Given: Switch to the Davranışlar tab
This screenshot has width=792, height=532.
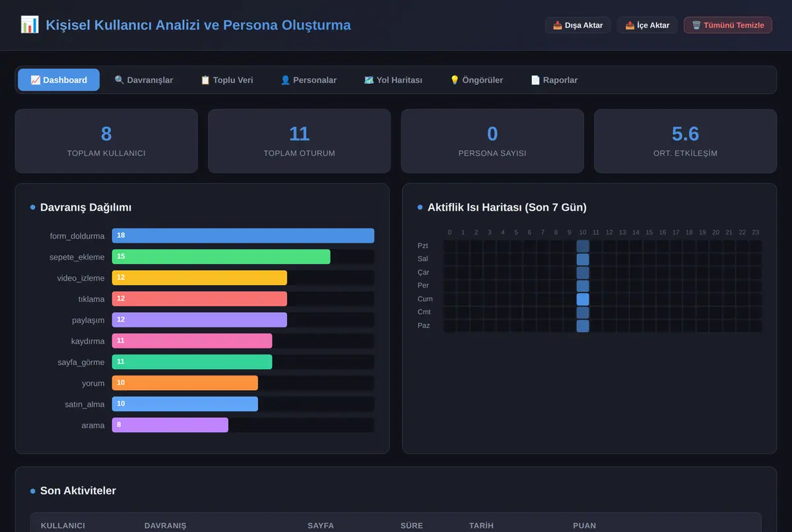Looking at the screenshot, I should coord(144,80).
